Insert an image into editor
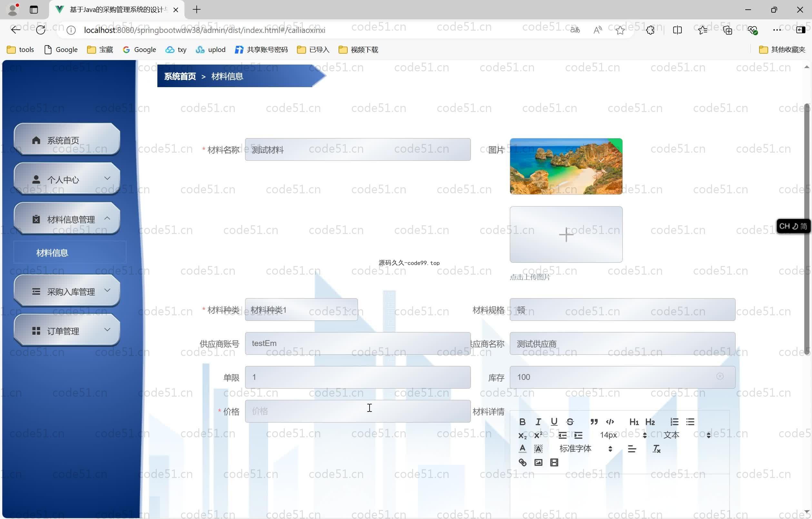Image resolution: width=812 pixels, height=519 pixels. click(538, 463)
